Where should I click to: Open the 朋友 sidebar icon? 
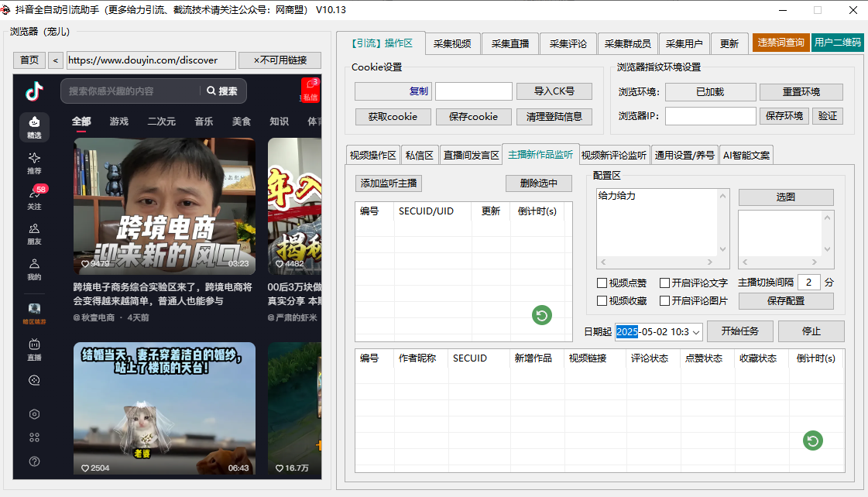coord(34,234)
